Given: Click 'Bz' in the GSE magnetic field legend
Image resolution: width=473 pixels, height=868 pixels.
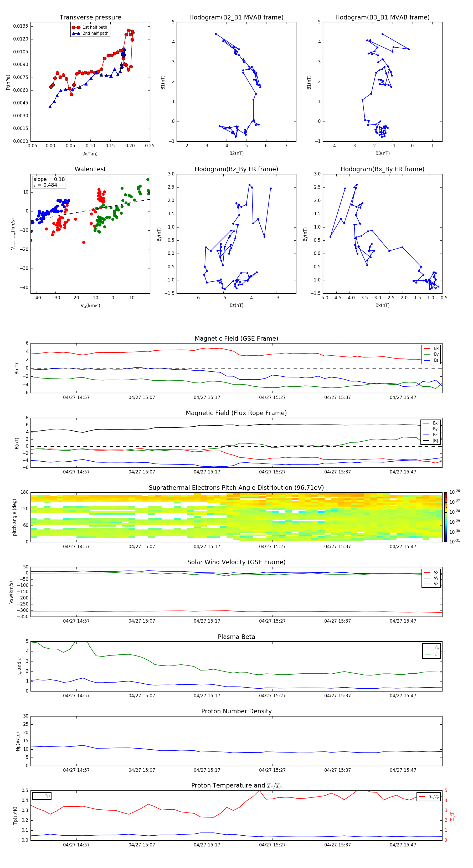Looking at the screenshot, I should [x=436, y=360].
